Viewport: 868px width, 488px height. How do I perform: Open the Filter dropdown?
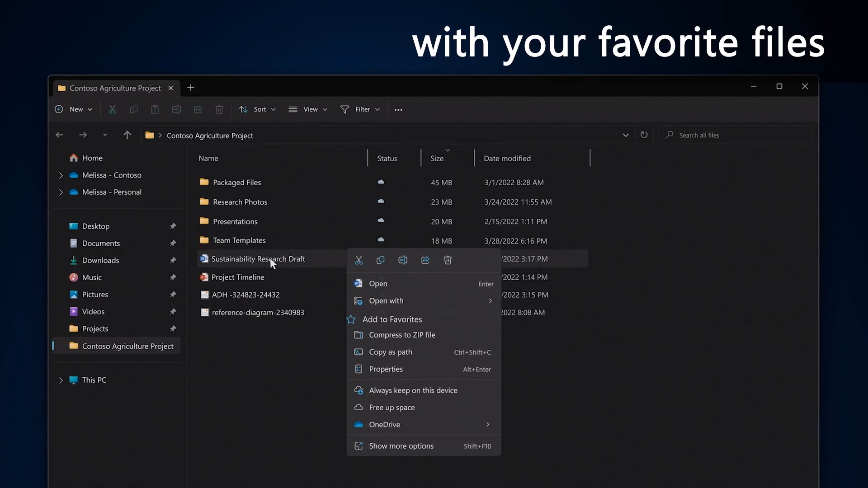pyautogui.click(x=360, y=109)
